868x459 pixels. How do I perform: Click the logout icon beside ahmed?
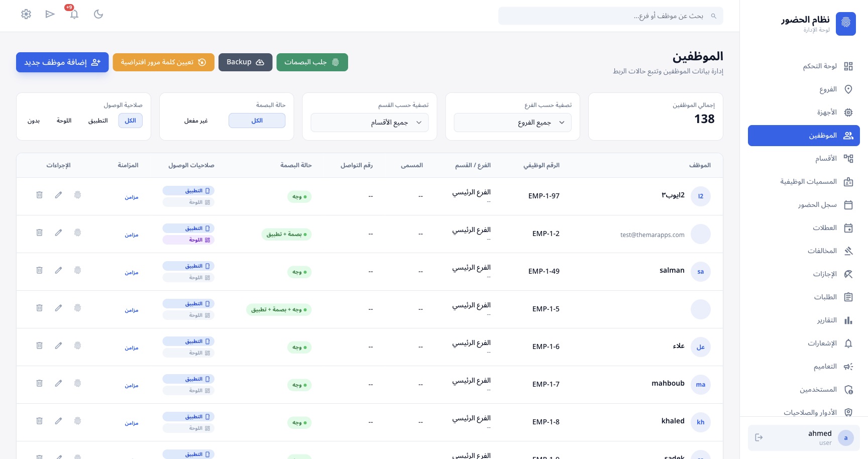[x=759, y=437]
